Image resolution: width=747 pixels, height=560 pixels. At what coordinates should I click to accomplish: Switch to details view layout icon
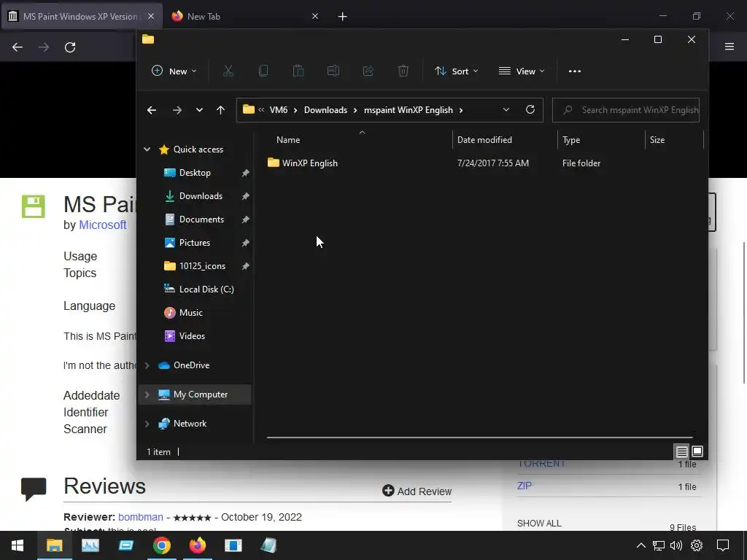click(682, 451)
